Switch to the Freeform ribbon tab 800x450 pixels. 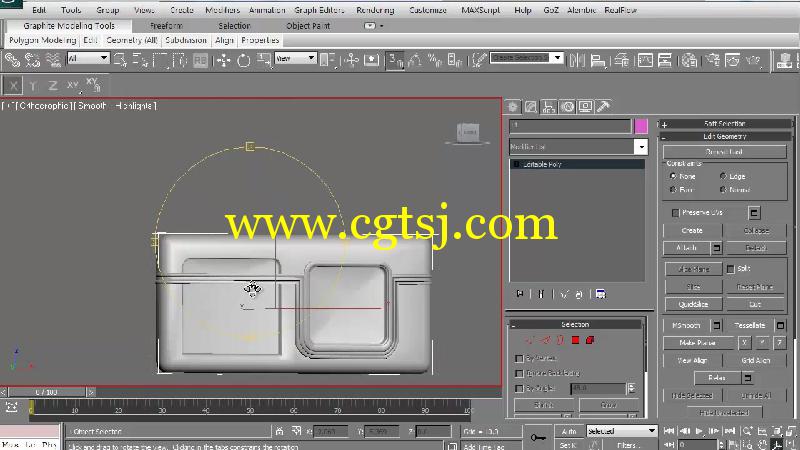click(x=166, y=26)
